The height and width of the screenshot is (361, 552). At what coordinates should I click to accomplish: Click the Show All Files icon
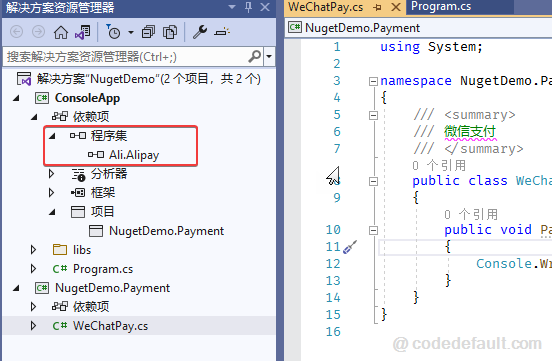(x=170, y=32)
